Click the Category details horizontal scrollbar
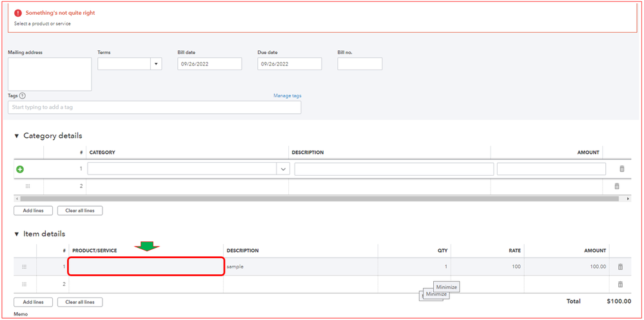The height and width of the screenshot is (320, 644). [x=319, y=198]
